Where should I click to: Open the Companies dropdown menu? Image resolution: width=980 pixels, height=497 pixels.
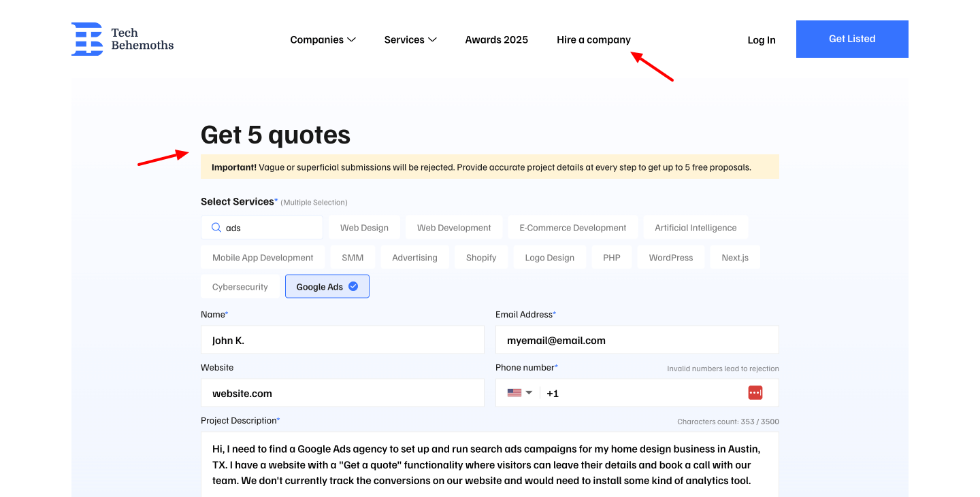coord(323,39)
